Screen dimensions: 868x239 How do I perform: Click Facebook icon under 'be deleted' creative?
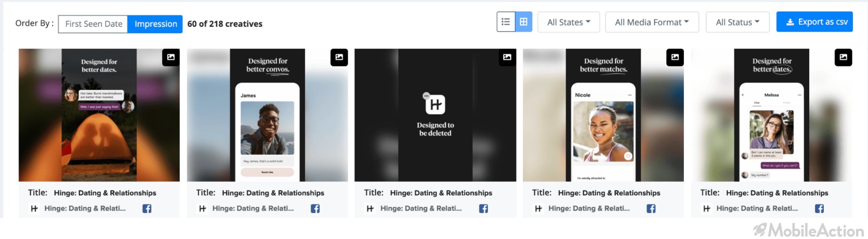483,209
